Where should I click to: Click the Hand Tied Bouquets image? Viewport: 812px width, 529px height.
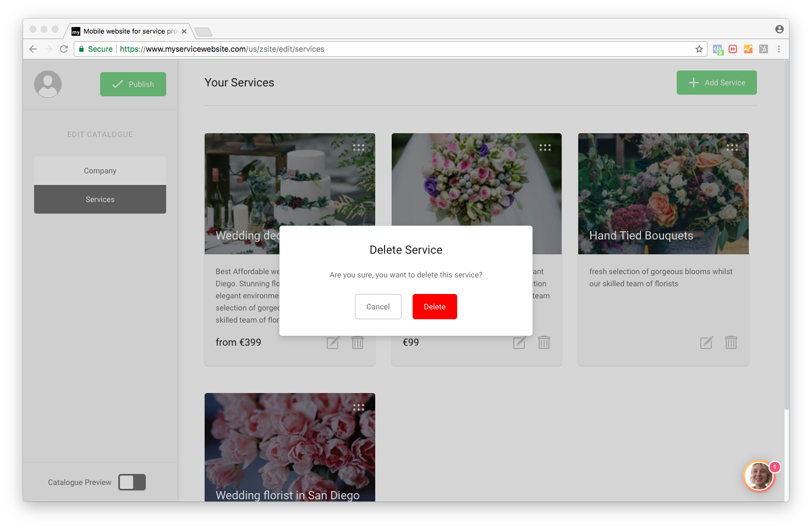pyautogui.click(x=663, y=194)
